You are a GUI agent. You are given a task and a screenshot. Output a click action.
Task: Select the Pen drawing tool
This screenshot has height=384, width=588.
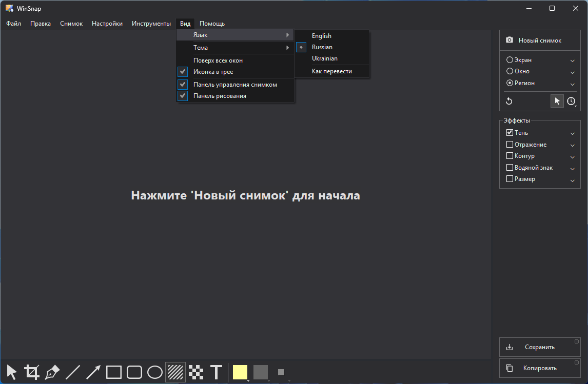52,372
